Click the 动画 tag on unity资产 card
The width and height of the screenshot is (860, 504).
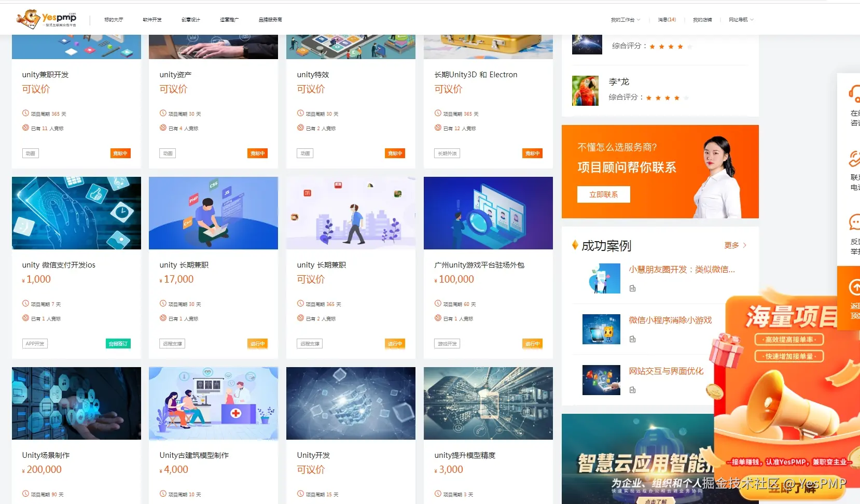coord(168,153)
